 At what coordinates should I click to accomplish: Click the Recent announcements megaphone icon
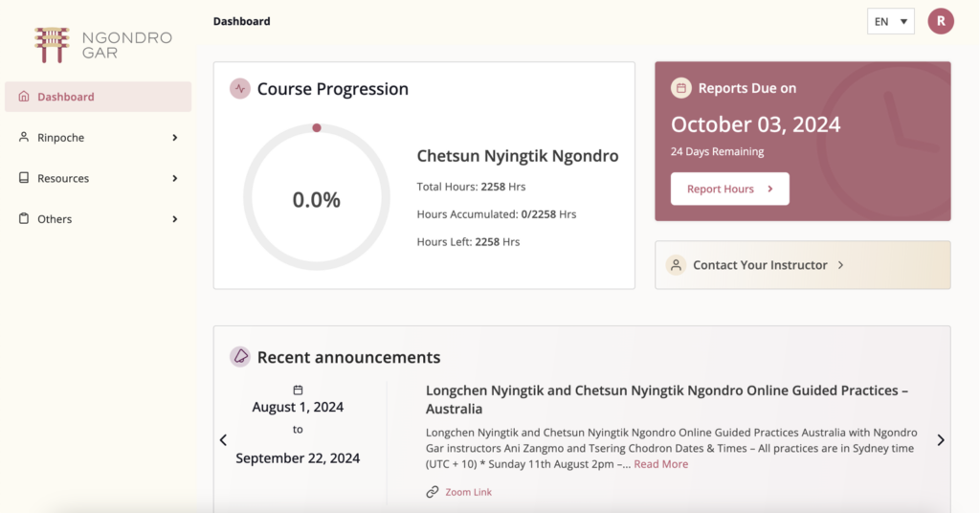pyautogui.click(x=240, y=357)
